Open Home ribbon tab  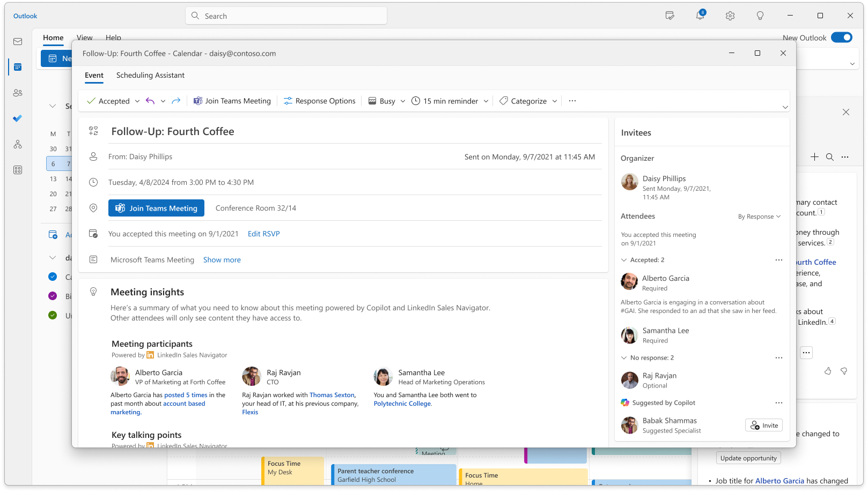53,38
